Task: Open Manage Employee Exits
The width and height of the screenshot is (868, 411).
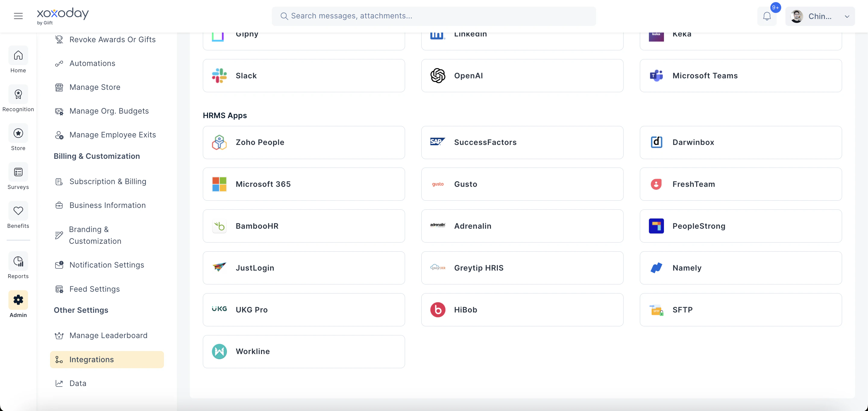Action: click(x=107, y=135)
